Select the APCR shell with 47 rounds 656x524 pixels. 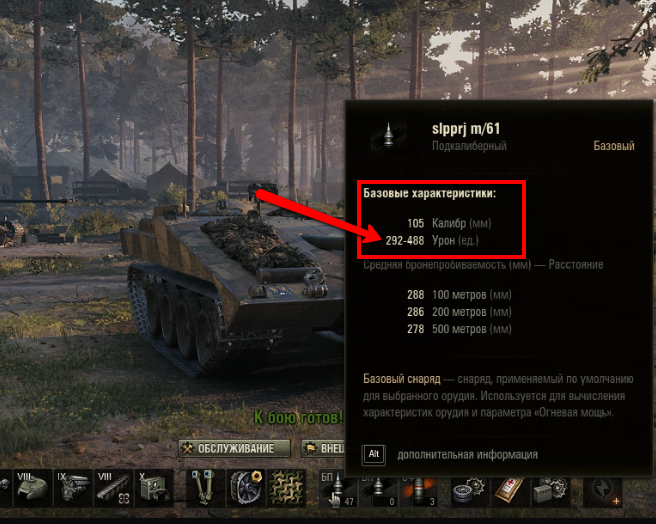pos(338,490)
